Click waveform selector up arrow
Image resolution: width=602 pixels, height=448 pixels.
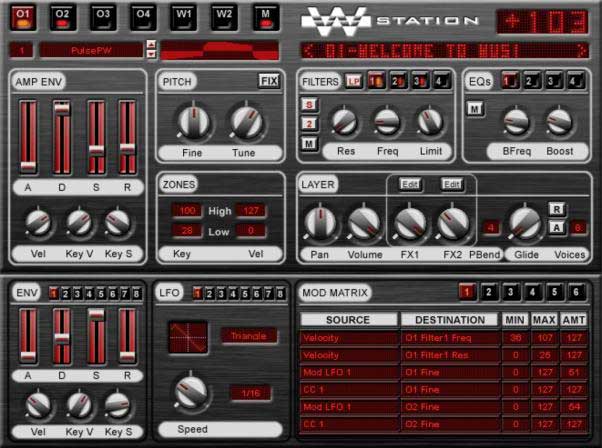(151, 45)
